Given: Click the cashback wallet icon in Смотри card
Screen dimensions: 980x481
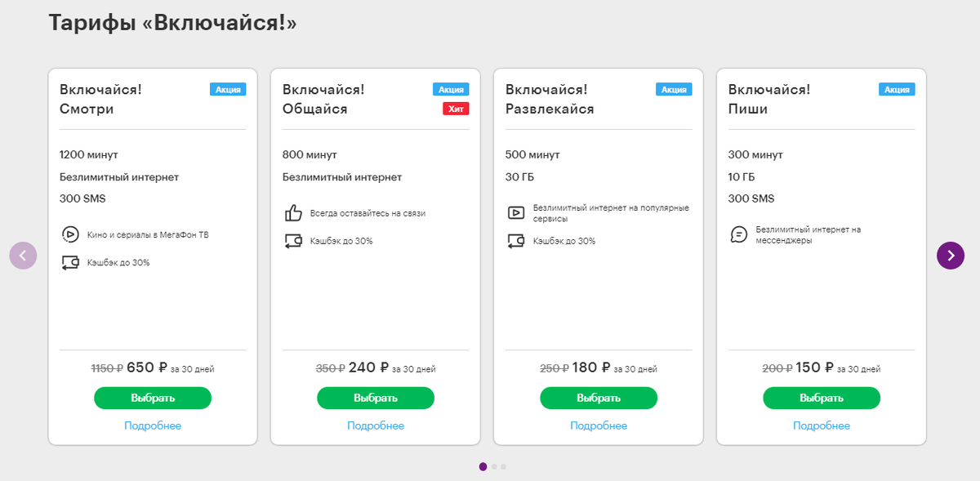Looking at the screenshot, I should (x=69, y=263).
